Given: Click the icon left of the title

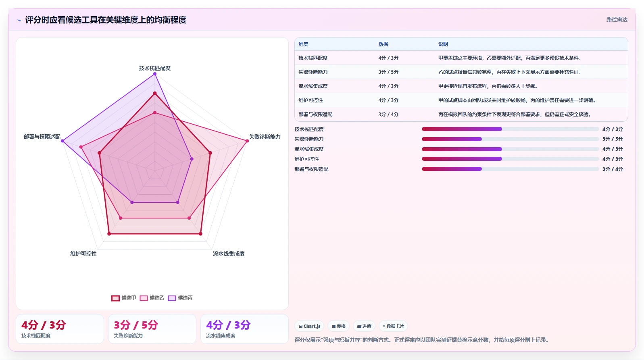Looking at the screenshot, I should tap(19, 20).
